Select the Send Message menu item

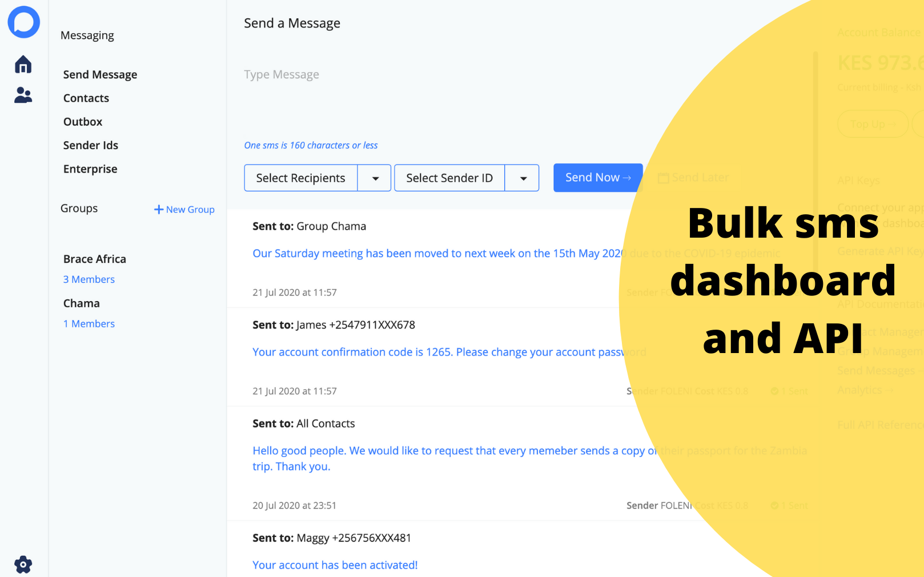pyautogui.click(x=100, y=75)
